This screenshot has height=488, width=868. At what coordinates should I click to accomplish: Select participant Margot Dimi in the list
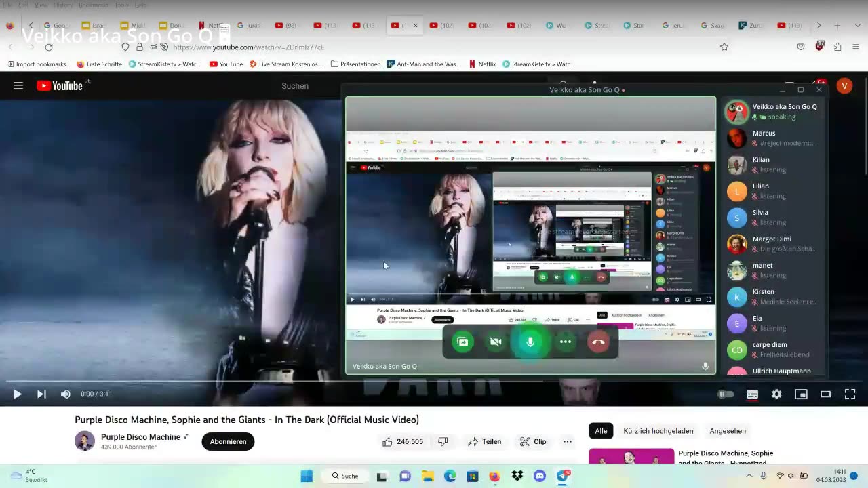773,244
